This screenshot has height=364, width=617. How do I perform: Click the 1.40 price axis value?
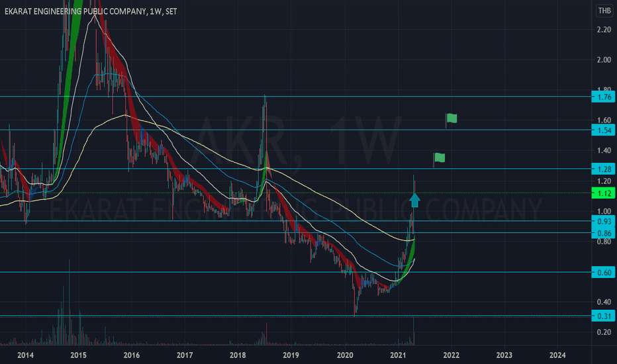tap(604, 150)
